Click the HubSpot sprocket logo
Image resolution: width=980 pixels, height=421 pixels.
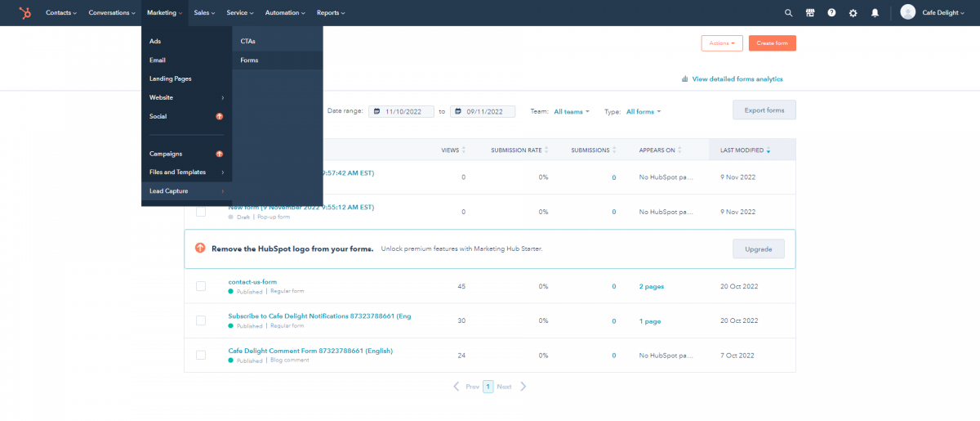pos(25,13)
